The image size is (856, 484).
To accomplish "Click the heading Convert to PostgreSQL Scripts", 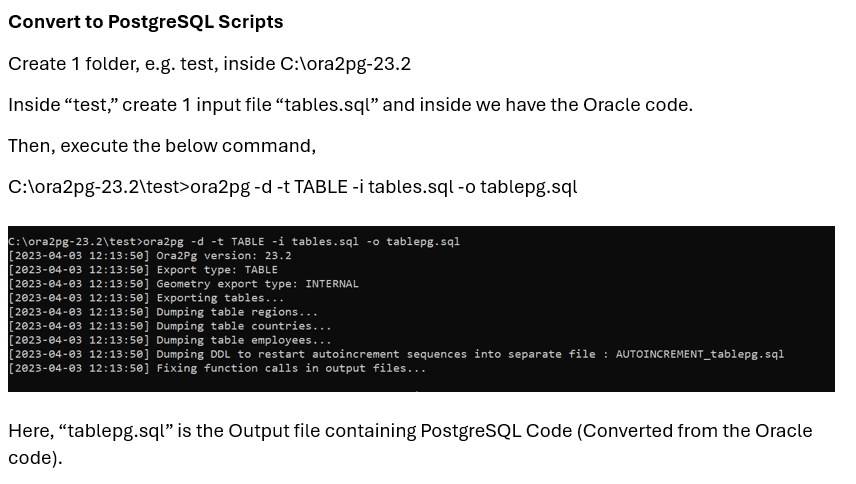I will [146, 22].
